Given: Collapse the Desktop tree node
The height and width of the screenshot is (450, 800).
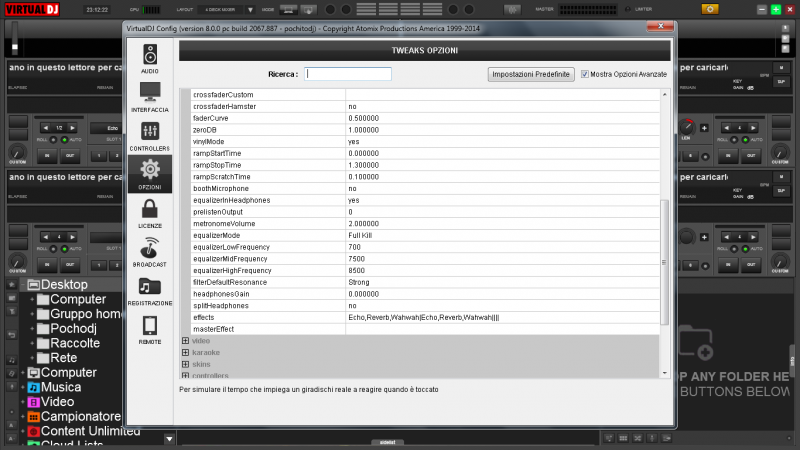Looking at the screenshot, I should click(x=23, y=285).
